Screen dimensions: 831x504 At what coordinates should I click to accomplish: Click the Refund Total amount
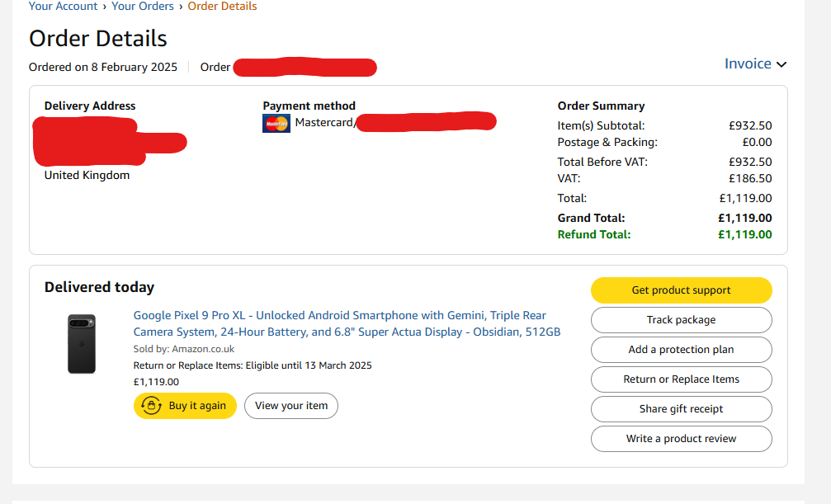click(x=745, y=234)
